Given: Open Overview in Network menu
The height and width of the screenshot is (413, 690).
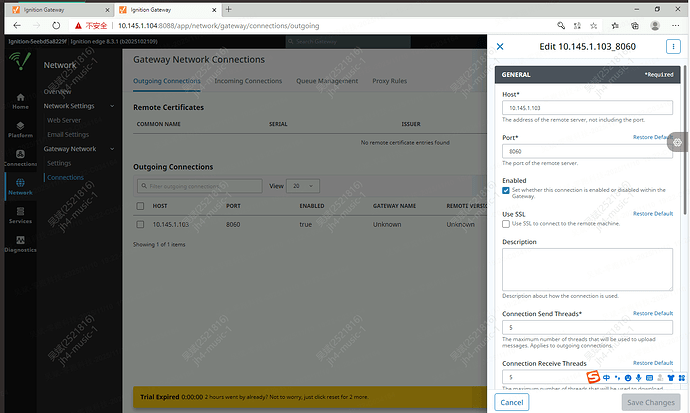Looking at the screenshot, I should click(x=57, y=91).
